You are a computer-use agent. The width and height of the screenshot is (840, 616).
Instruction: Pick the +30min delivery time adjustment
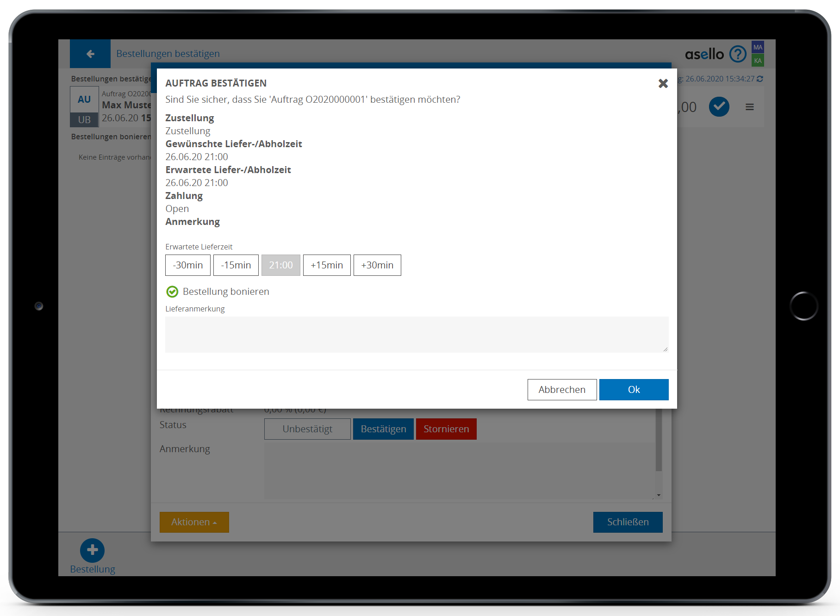pos(377,265)
